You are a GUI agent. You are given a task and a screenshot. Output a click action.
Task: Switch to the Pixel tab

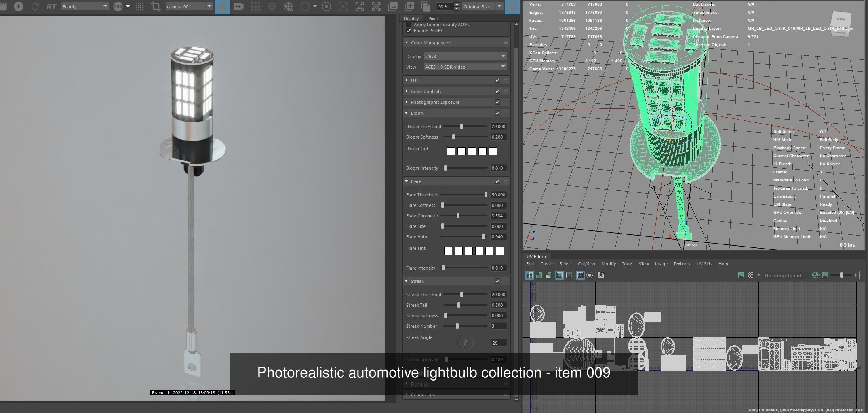pos(433,19)
